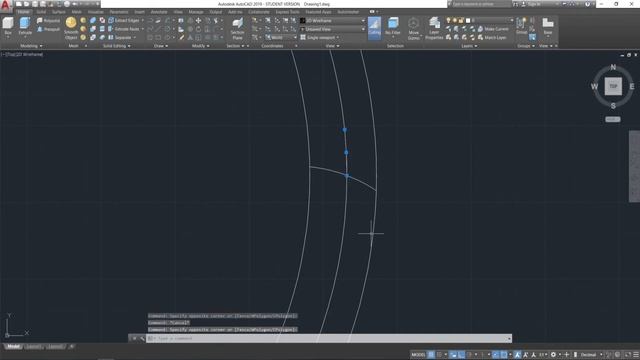
Task: Expand the Modify panel
Action: click(200, 46)
